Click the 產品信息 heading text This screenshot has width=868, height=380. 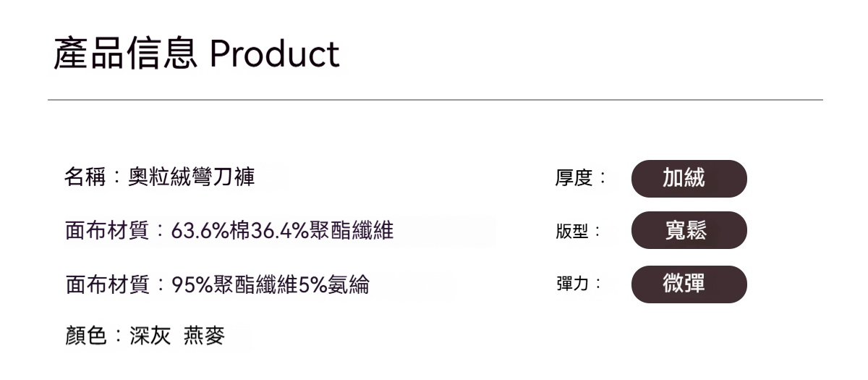pyautogui.click(x=125, y=54)
